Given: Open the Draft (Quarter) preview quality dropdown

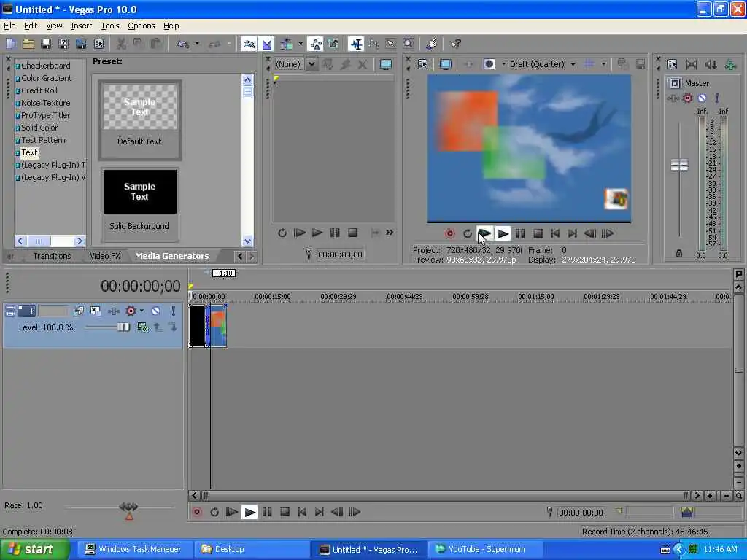Looking at the screenshot, I should (573, 64).
